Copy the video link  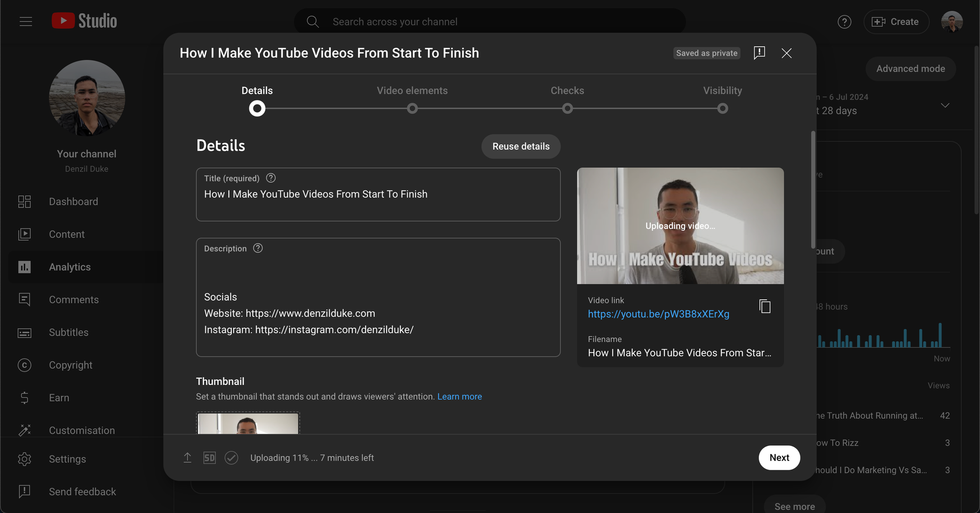point(765,307)
